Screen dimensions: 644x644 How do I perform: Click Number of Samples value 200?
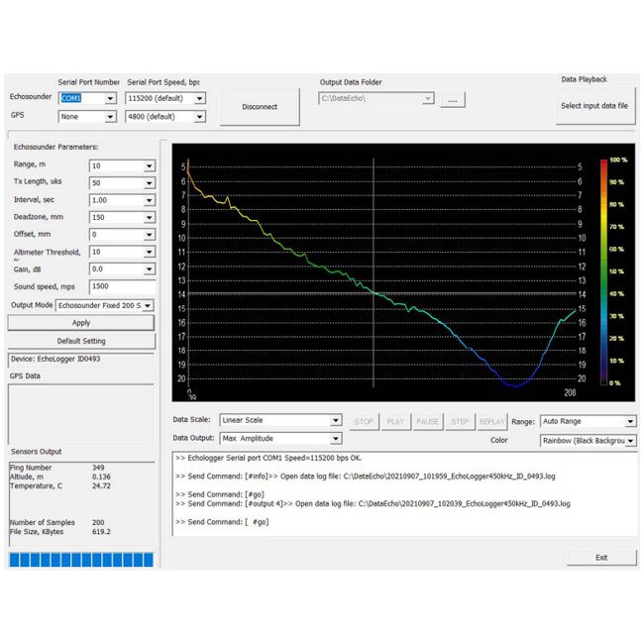click(98, 523)
